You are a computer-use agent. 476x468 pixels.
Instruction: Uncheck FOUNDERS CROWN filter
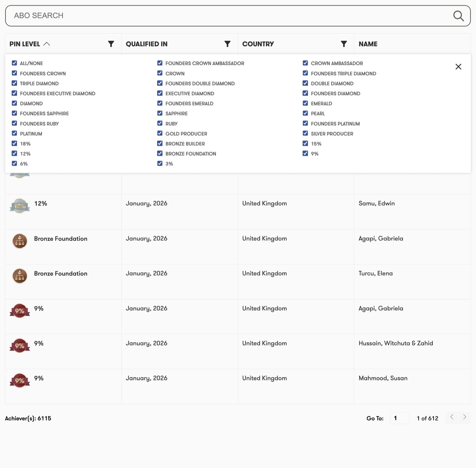coord(14,73)
